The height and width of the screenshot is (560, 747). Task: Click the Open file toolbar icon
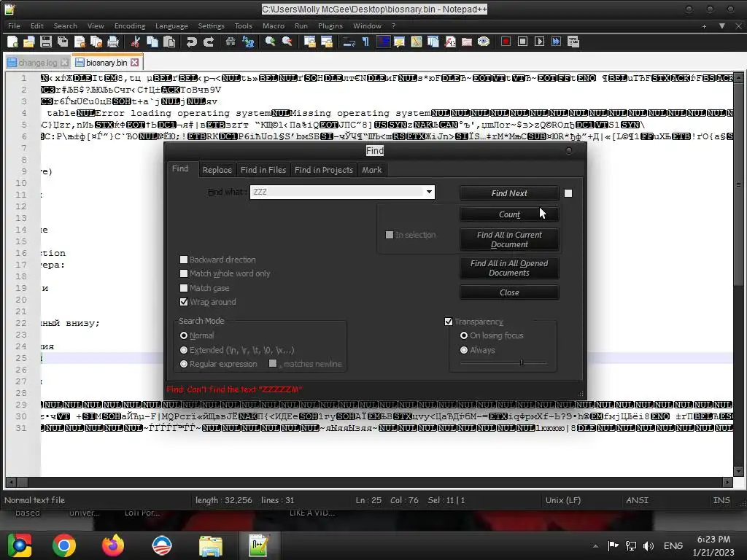[29, 42]
